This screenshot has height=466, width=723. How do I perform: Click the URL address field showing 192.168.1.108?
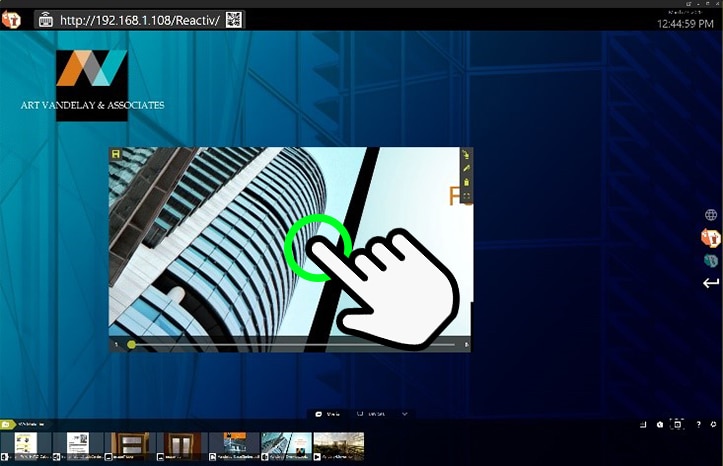coord(140,20)
